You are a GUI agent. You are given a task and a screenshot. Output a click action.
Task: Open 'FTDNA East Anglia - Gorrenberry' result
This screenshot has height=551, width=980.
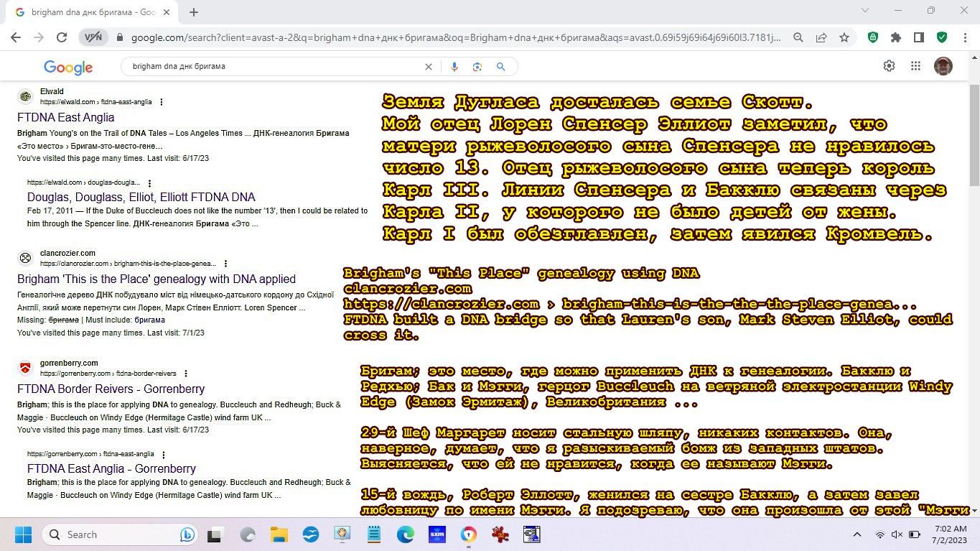(x=111, y=468)
